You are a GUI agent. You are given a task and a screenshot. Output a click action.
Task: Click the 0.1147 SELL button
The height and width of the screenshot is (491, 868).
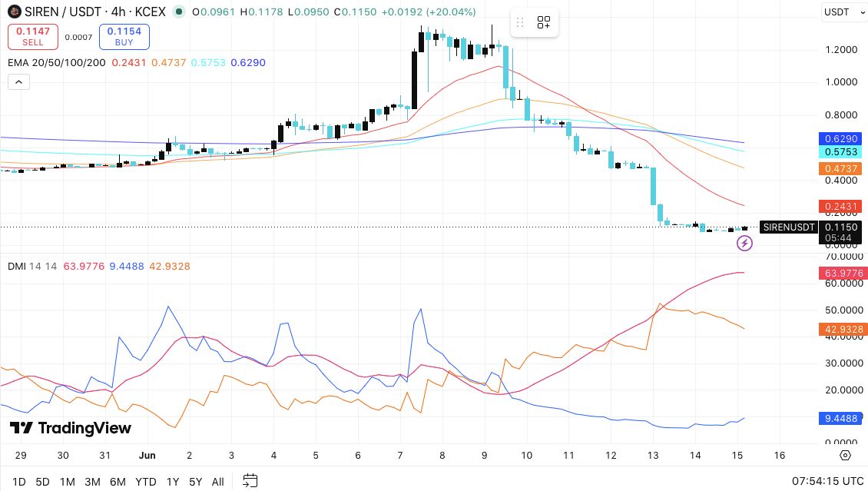point(33,37)
